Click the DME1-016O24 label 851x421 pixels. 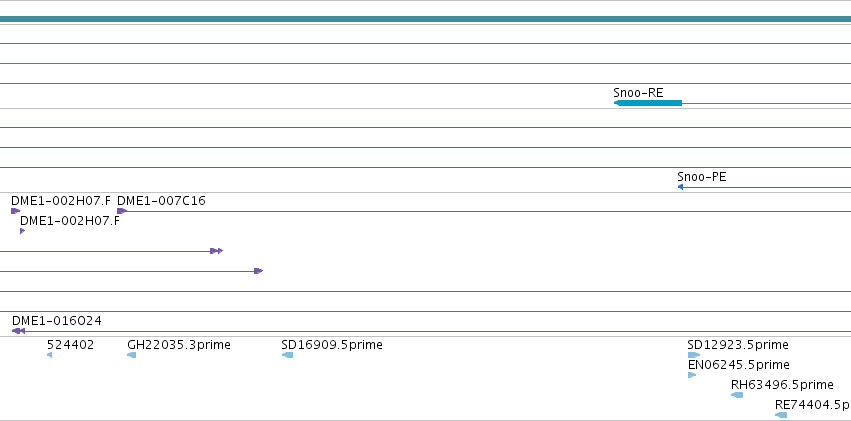[x=56, y=321]
